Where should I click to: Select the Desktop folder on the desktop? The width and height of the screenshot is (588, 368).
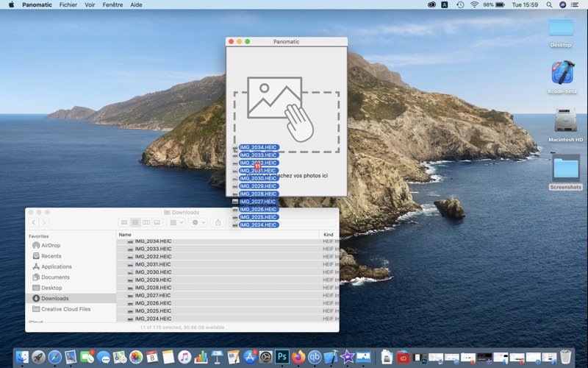(x=561, y=32)
